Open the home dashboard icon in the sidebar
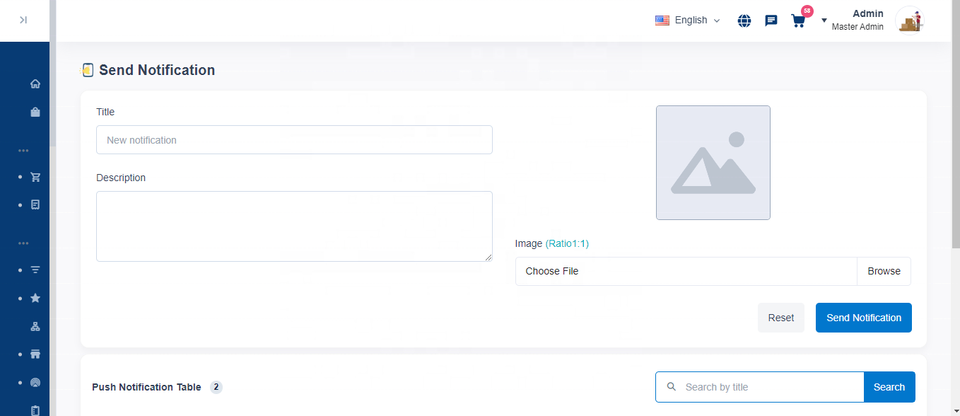Screen dimensions: 960x416 click(x=35, y=84)
